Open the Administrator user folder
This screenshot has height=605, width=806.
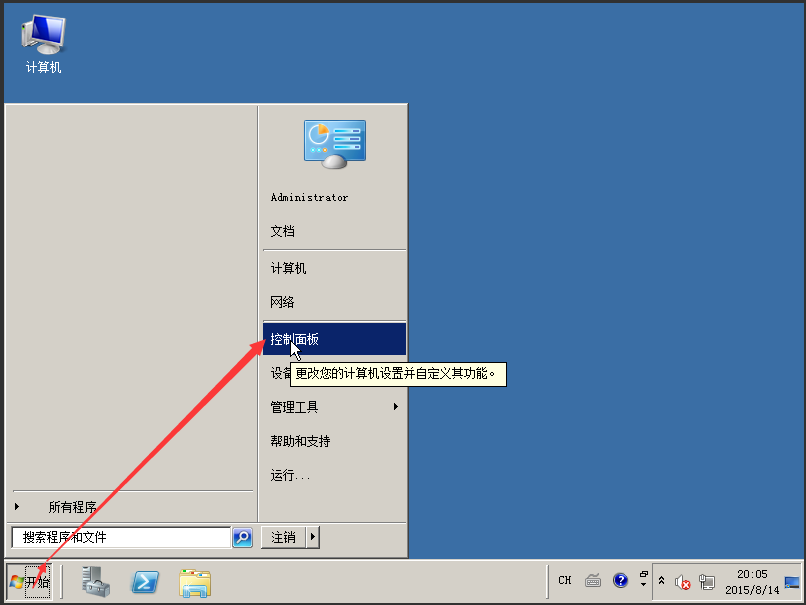point(309,197)
